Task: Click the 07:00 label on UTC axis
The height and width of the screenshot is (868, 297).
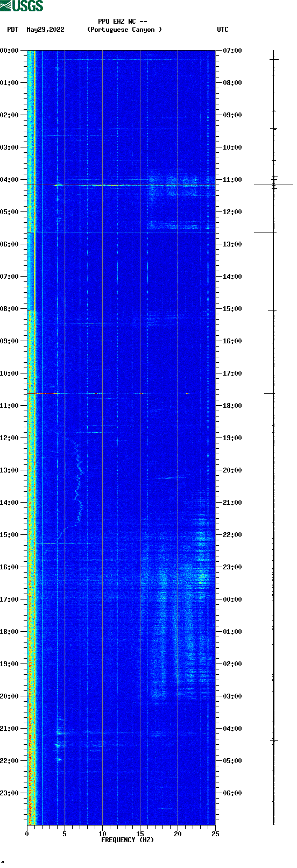Action: (x=232, y=51)
